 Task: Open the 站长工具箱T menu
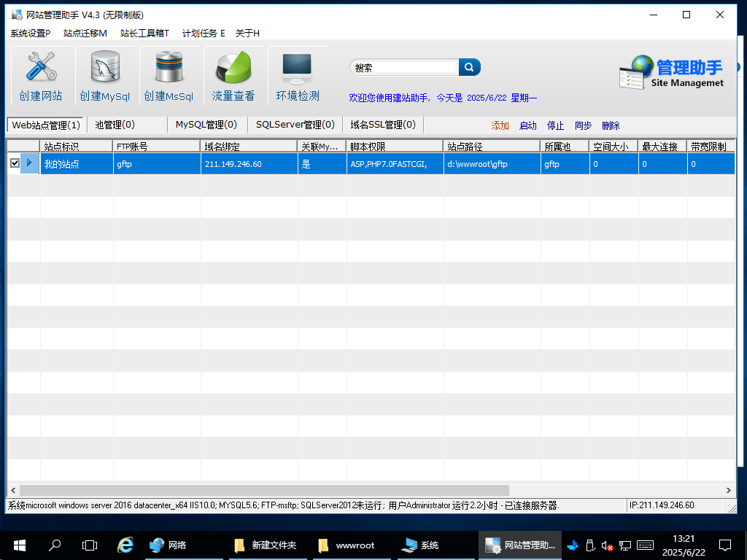click(144, 34)
